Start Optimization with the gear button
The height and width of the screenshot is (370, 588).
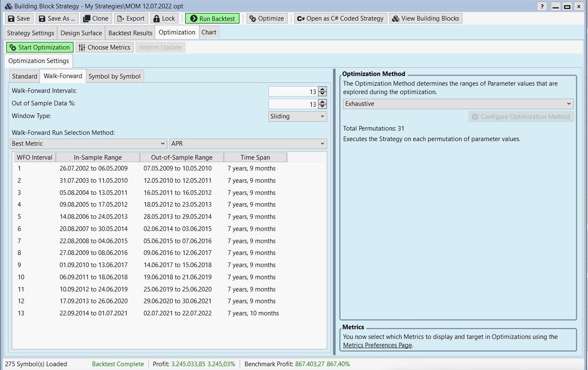coord(40,47)
